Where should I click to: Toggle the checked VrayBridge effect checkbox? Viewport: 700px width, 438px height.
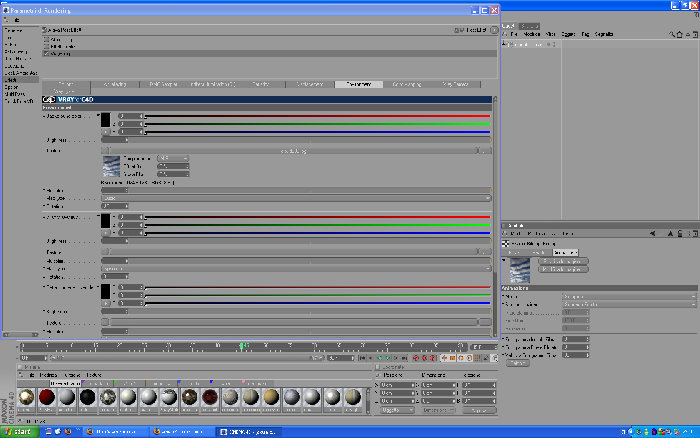coord(46,54)
